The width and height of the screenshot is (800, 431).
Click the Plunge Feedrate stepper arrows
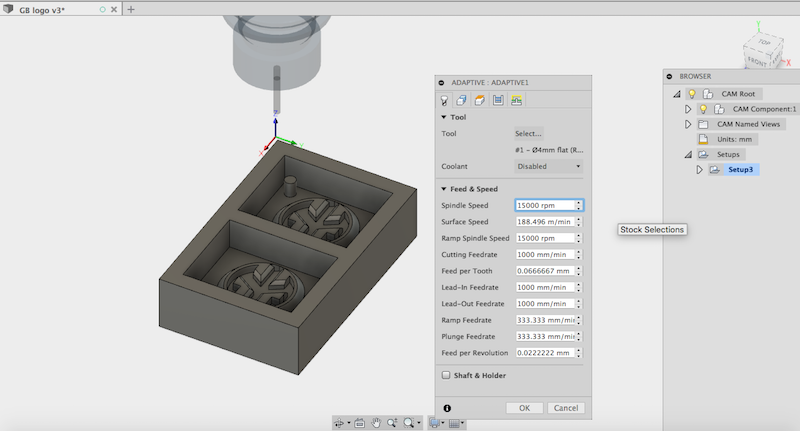pyautogui.click(x=579, y=337)
